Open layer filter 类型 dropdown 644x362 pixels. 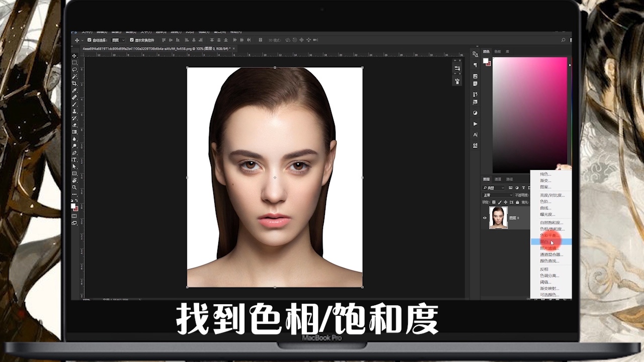click(494, 188)
